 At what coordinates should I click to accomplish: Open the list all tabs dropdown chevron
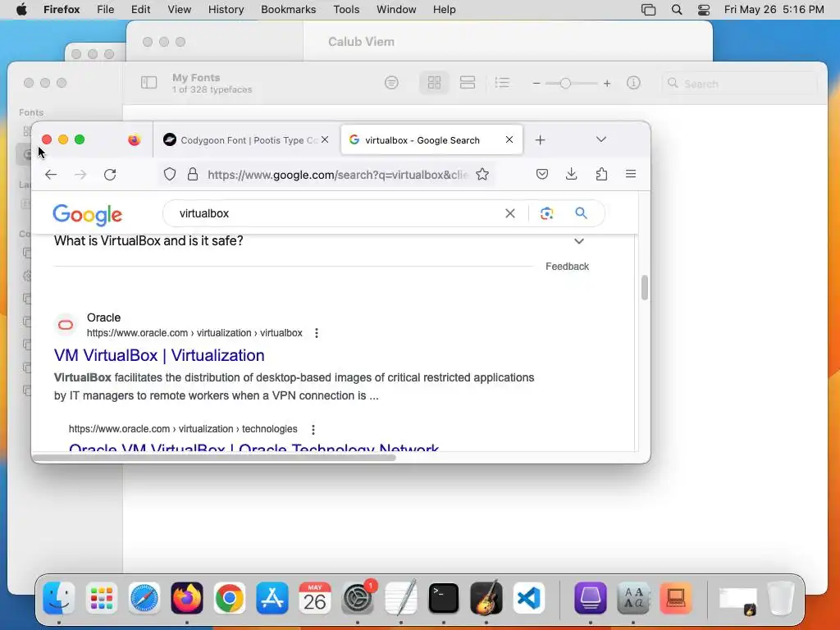(x=601, y=139)
